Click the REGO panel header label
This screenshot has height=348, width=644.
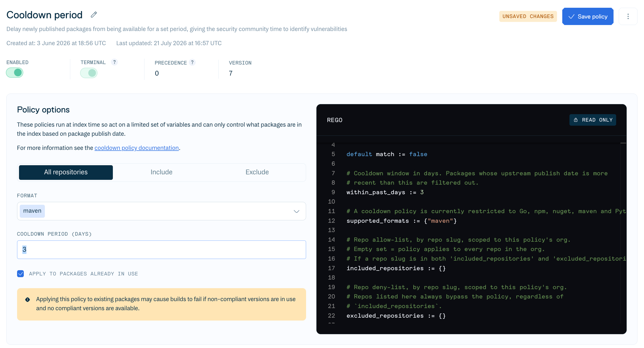pyautogui.click(x=335, y=120)
